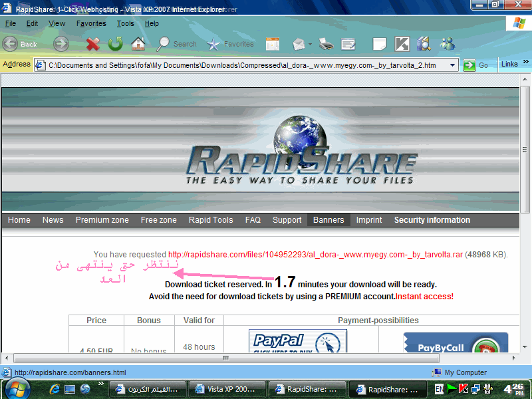Click the red 'Instant access!' link

tap(424, 296)
